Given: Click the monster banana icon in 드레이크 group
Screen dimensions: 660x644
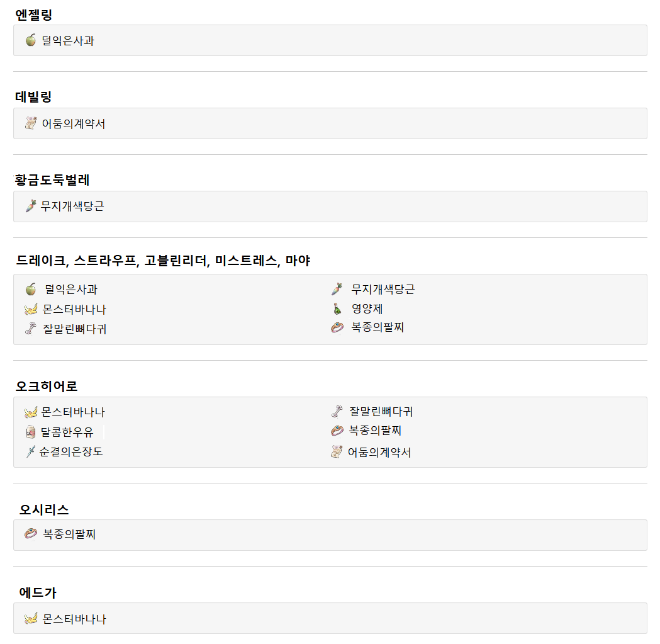Looking at the screenshot, I should click(x=31, y=310).
